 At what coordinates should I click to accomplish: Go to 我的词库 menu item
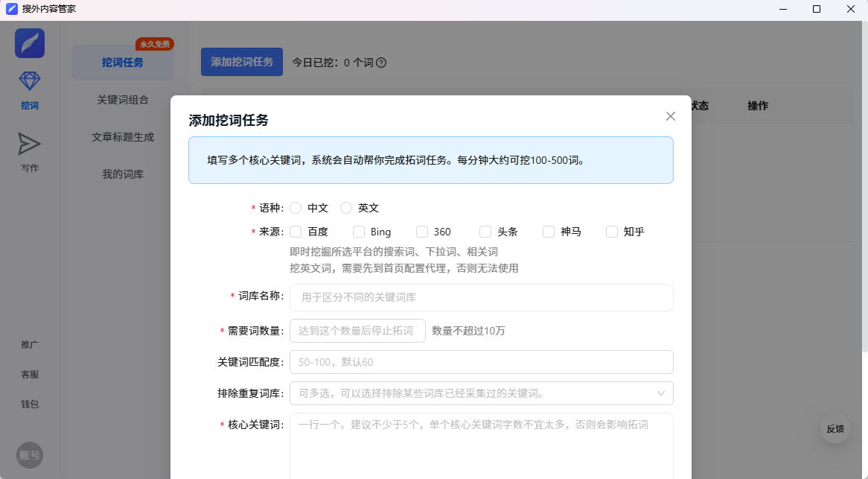pos(123,174)
